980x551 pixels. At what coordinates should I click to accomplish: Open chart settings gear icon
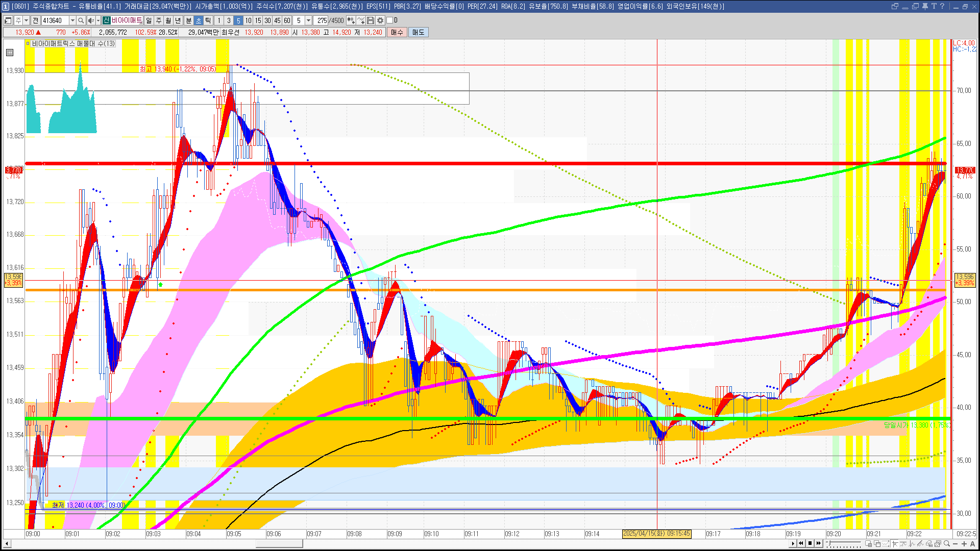click(x=380, y=20)
